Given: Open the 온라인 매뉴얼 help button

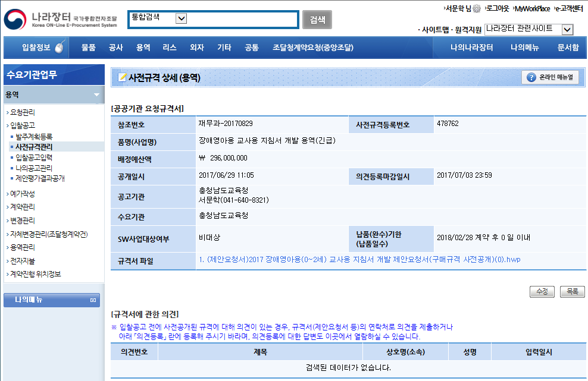Looking at the screenshot, I should tap(550, 77).
